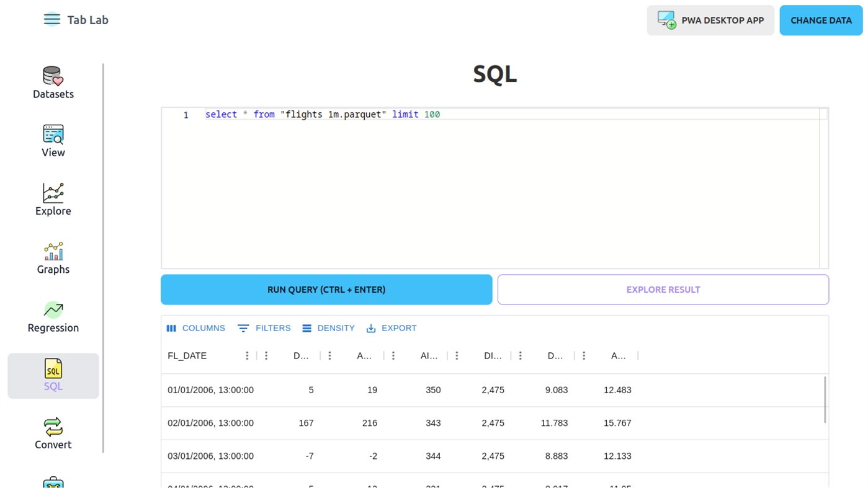Open the Explore tool in the sidebar
The width and height of the screenshot is (868, 488).
point(53,200)
